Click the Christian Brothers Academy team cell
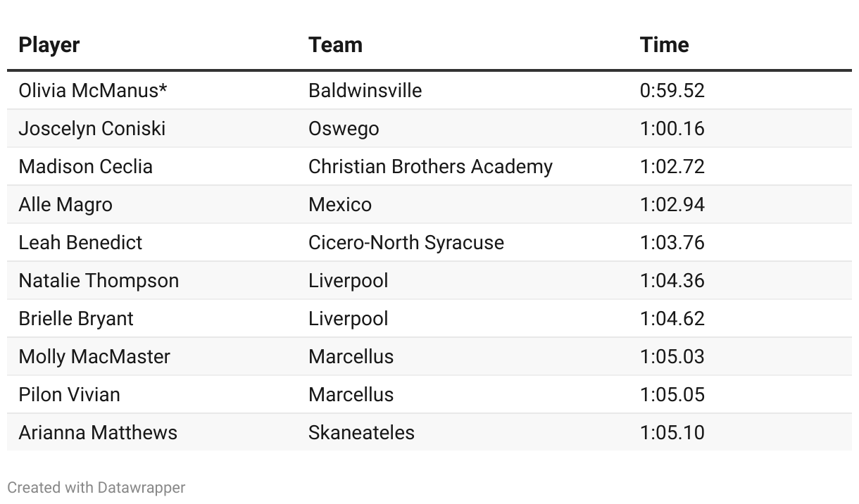859x504 pixels. tap(430, 167)
